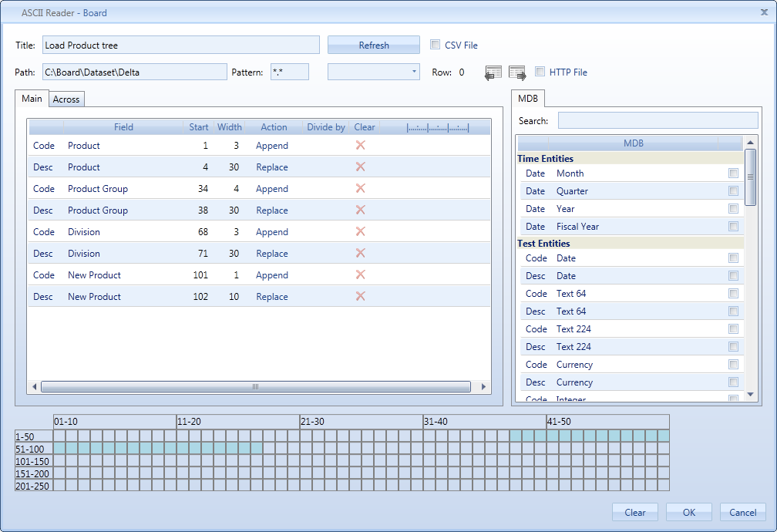
Task: Close the ASCII Reader window
Action: click(764, 12)
